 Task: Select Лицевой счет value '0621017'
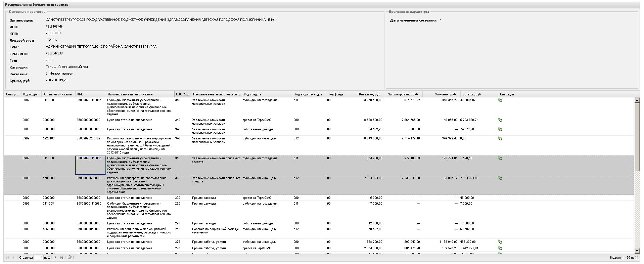52,40
